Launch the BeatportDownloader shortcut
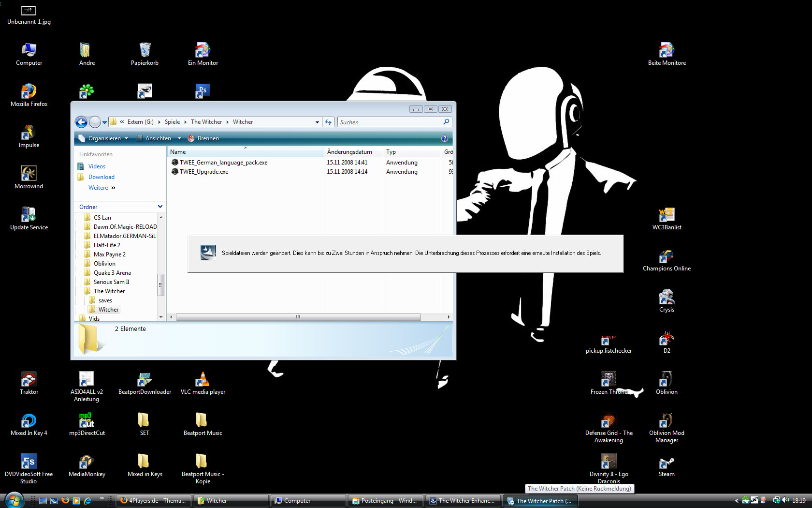This screenshot has width=812, height=508. coord(145,383)
